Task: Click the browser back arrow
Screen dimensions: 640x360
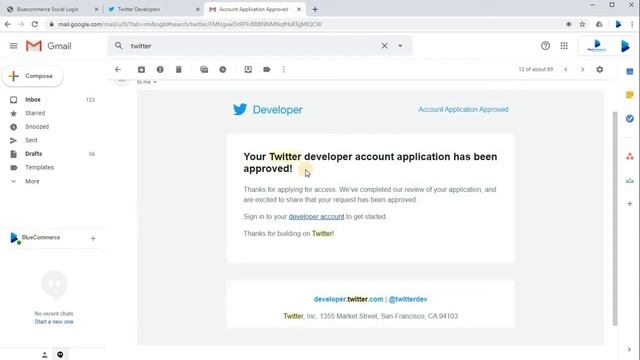Action: tap(7, 24)
